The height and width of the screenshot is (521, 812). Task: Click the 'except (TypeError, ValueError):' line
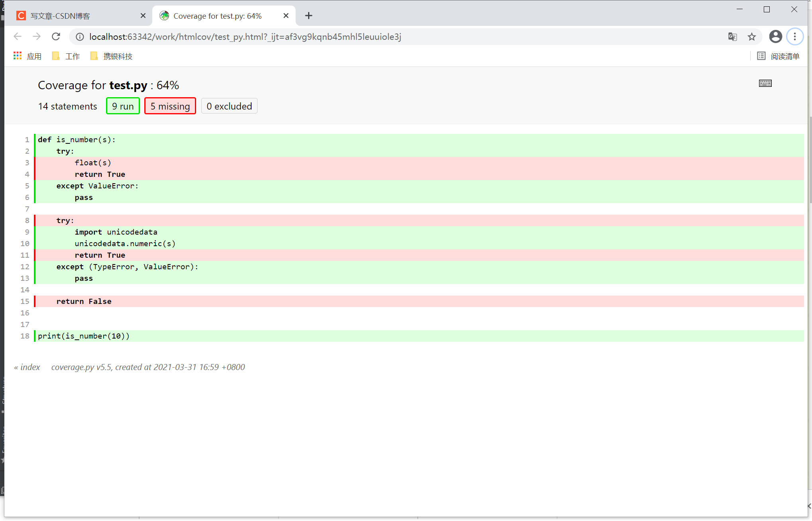point(419,266)
